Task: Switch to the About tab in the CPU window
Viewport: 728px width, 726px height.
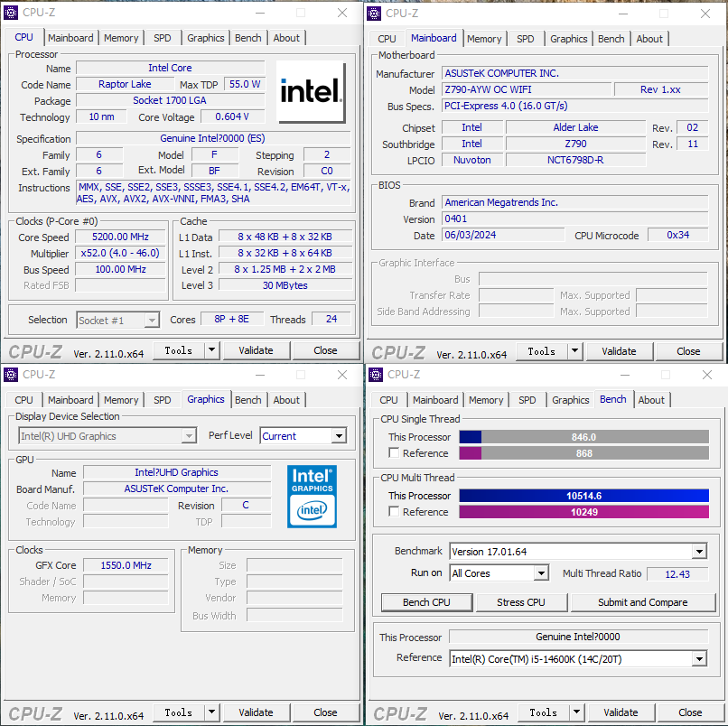Action: pos(286,38)
